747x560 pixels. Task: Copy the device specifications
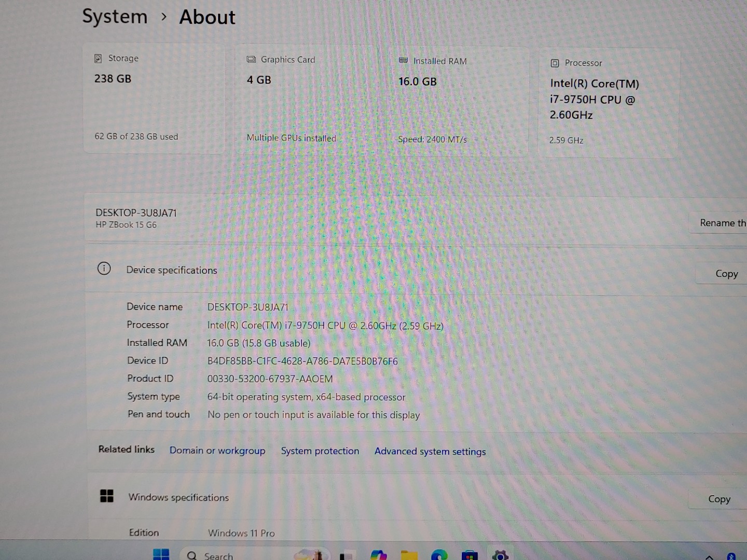726,274
